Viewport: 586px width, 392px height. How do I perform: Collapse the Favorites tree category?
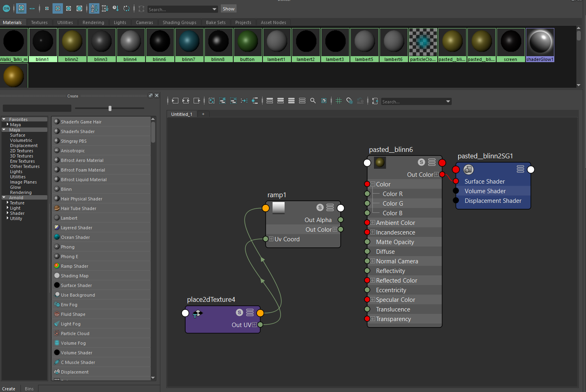[x=4, y=119]
